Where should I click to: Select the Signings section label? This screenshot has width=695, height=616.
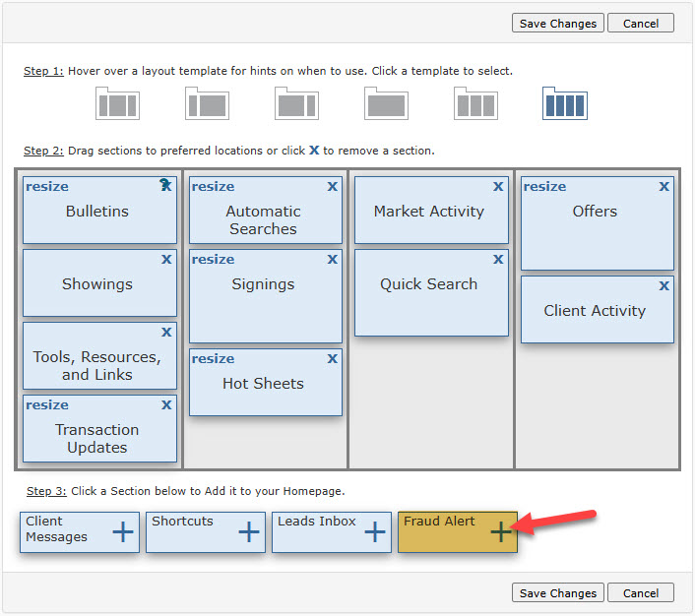coord(263,284)
